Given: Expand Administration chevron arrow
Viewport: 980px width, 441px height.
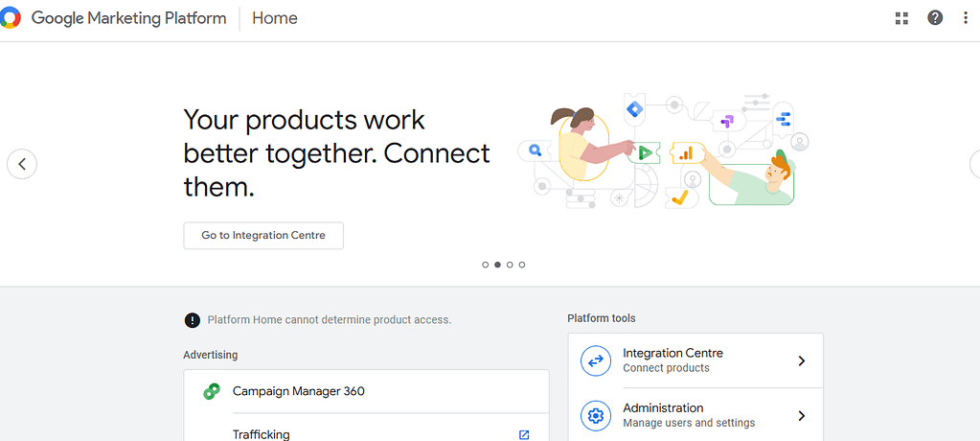Looking at the screenshot, I should tap(801, 416).
